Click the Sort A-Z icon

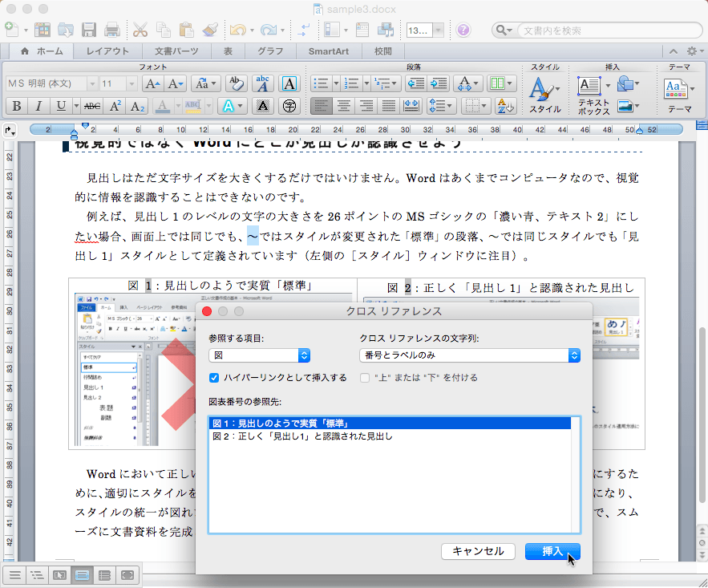(505, 107)
